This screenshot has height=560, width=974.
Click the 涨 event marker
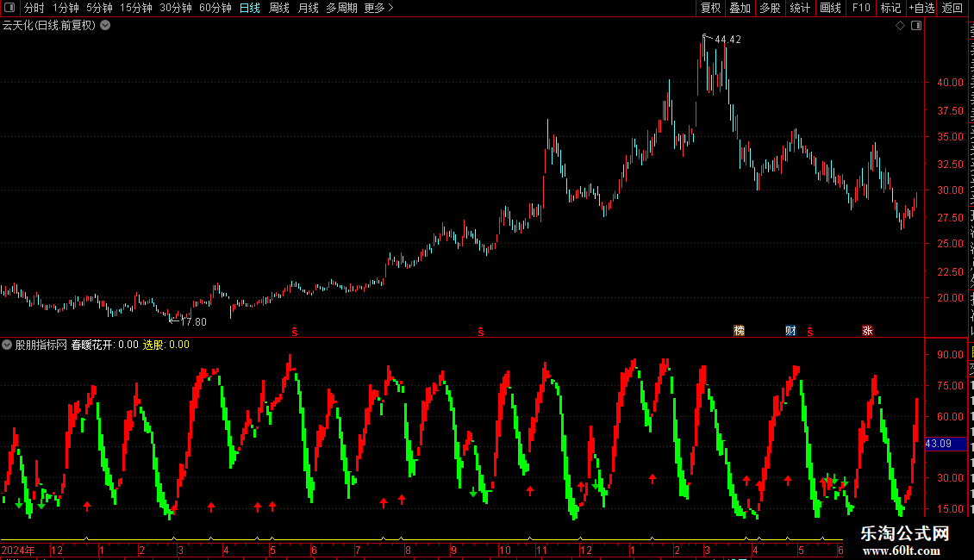click(867, 330)
